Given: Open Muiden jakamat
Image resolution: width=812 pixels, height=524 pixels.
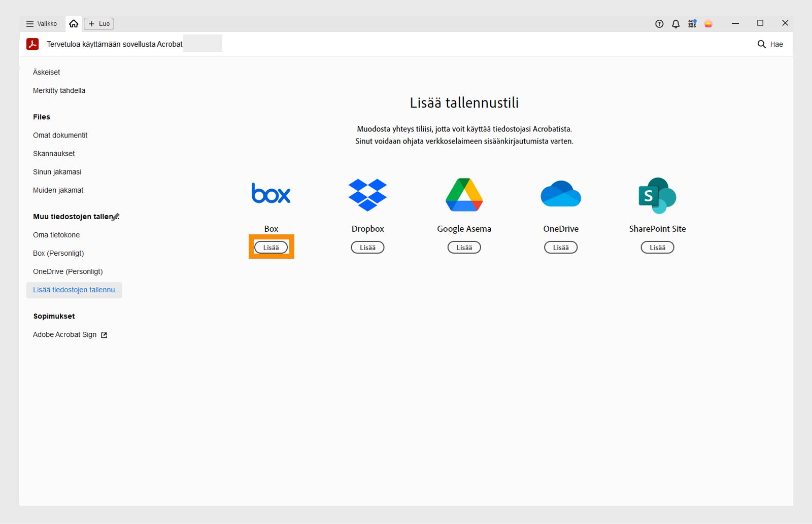Looking at the screenshot, I should (x=58, y=190).
